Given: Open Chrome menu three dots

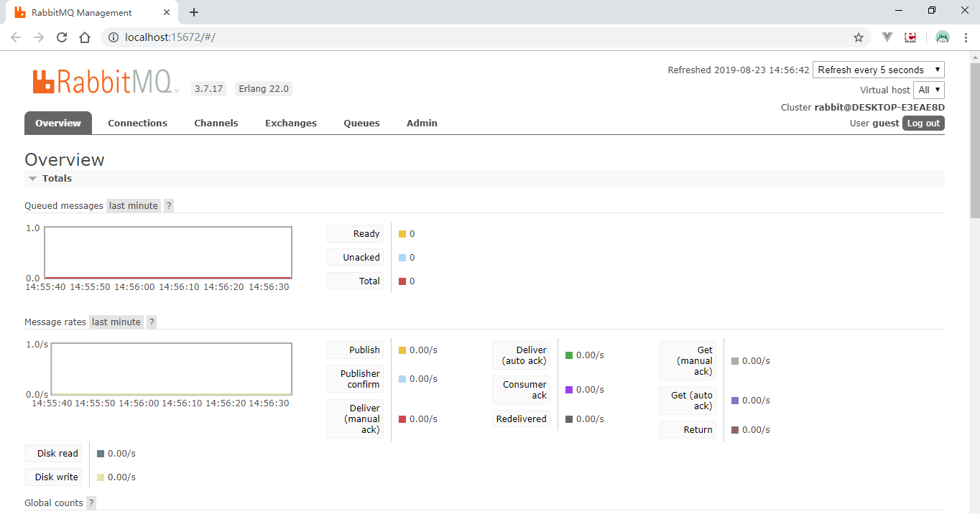Looking at the screenshot, I should (965, 37).
